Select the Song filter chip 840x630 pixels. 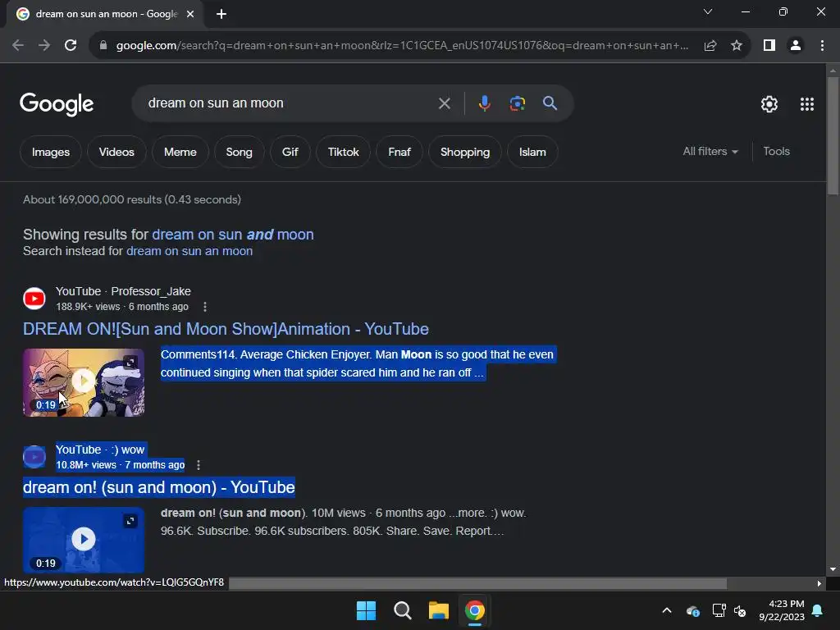pyautogui.click(x=239, y=152)
